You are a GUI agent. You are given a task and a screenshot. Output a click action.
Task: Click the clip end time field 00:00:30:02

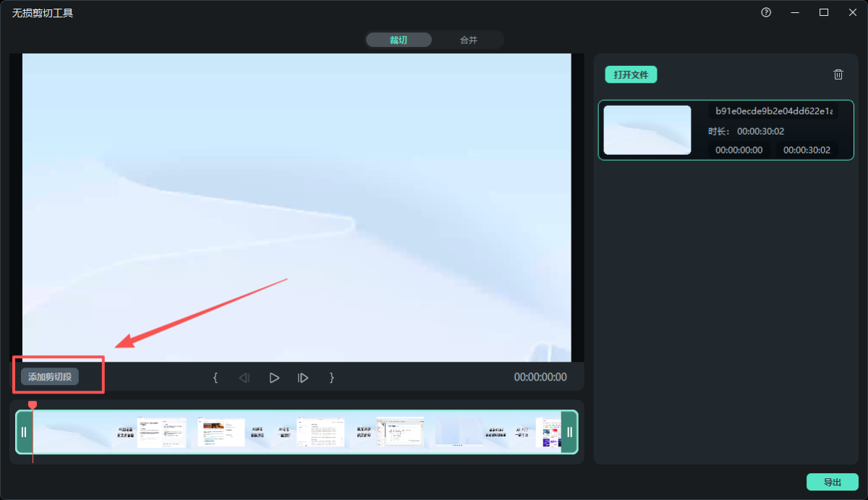[x=807, y=150]
